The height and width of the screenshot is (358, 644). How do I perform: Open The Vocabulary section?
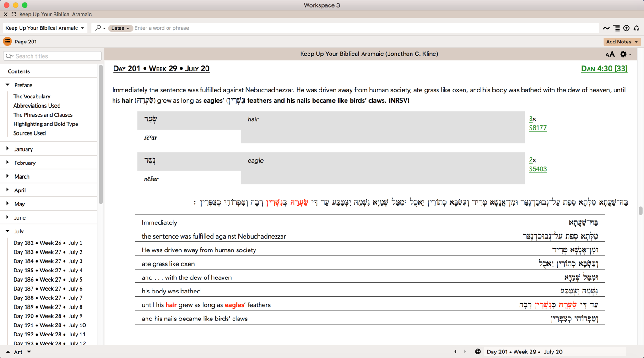(x=32, y=97)
